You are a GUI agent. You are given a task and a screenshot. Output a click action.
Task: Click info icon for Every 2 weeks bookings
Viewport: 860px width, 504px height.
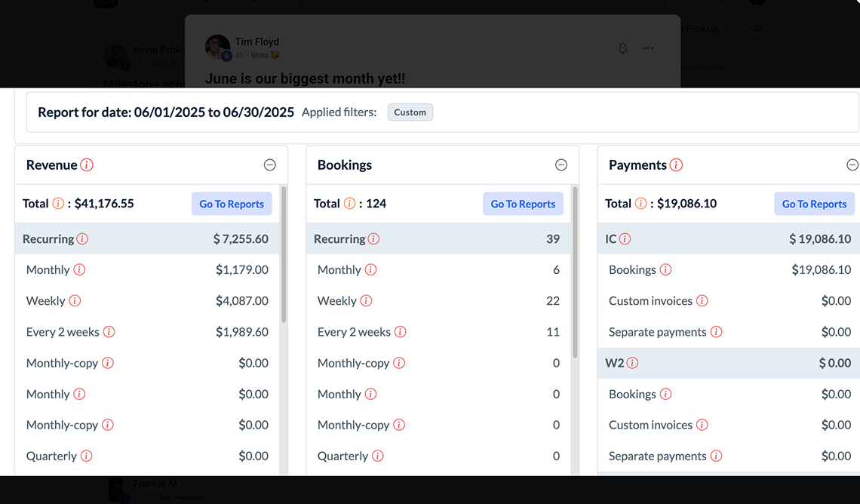click(x=401, y=332)
